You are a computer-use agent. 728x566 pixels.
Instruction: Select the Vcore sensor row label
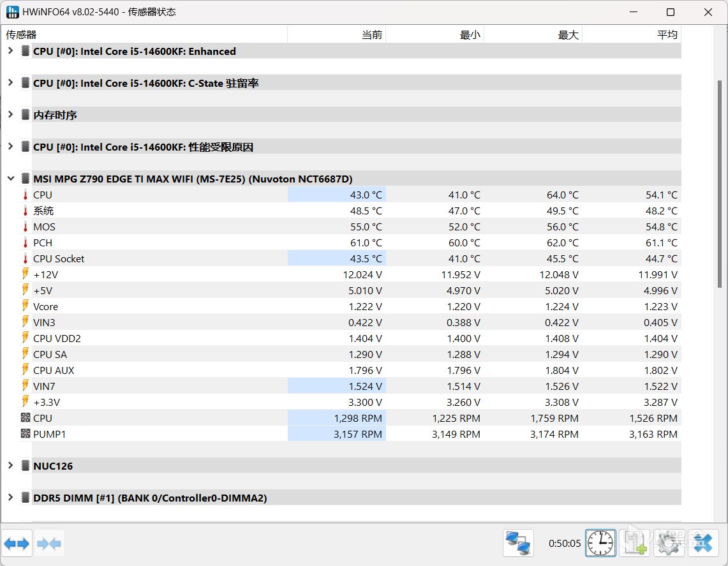pyautogui.click(x=45, y=306)
